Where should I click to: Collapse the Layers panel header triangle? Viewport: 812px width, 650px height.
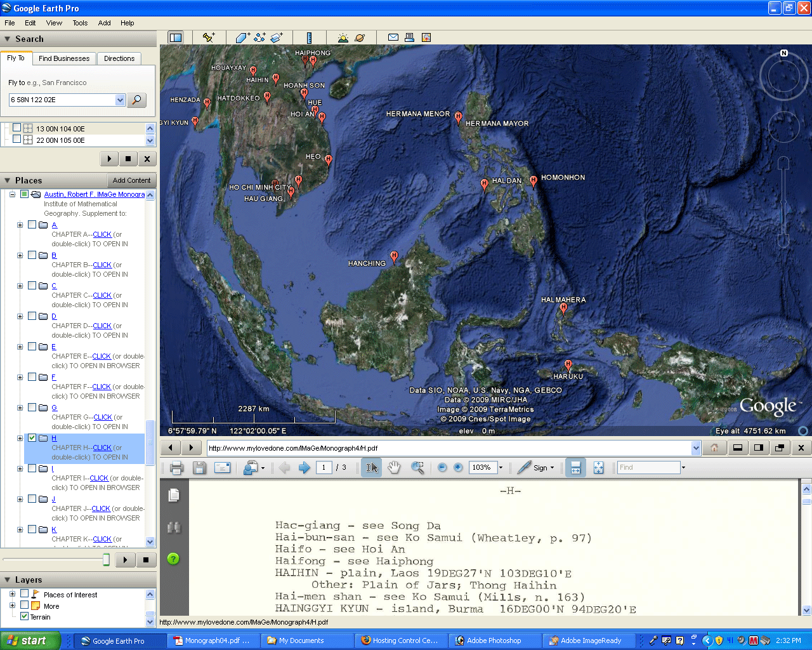(8, 580)
